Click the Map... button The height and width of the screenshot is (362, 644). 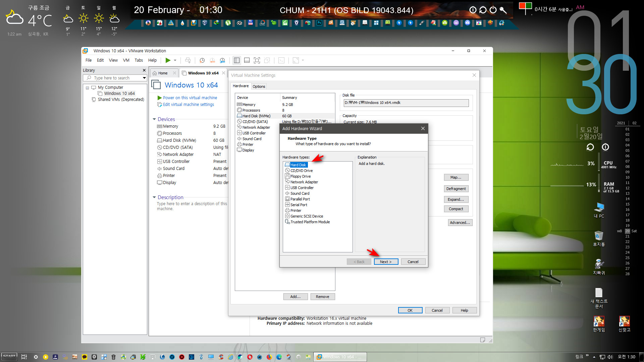(456, 177)
